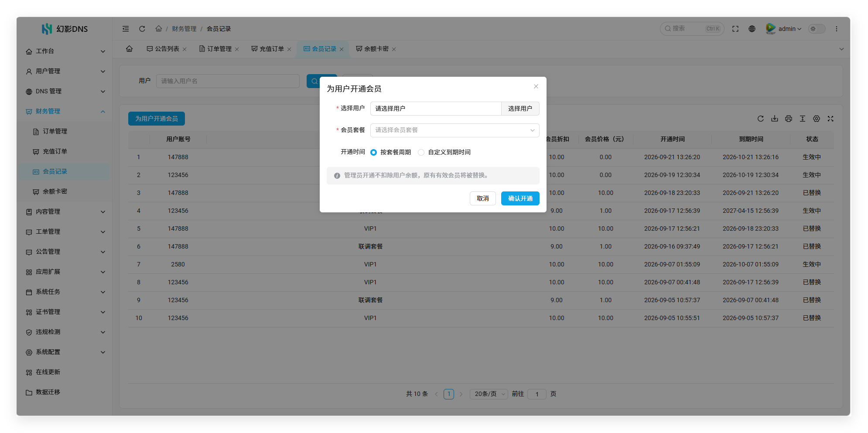Open 余额卡密 in the sidebar
The height and width of the screenshot is (433, 868).
point(65,191)
